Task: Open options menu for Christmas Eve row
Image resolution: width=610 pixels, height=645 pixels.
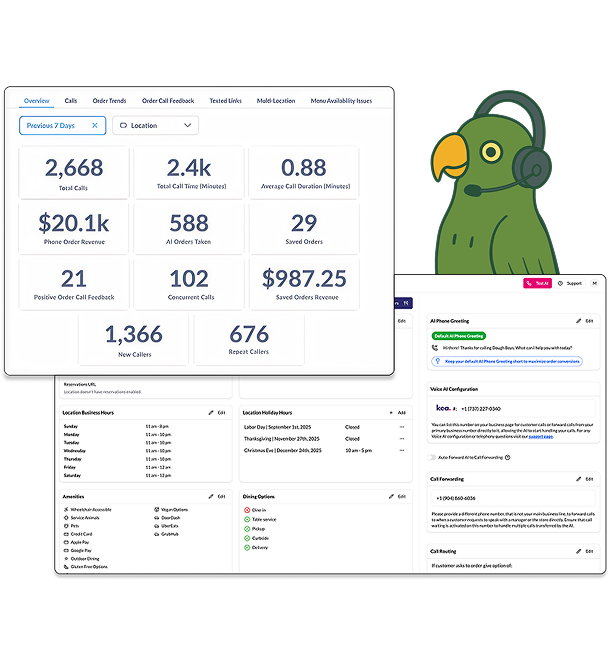Action: point(402,450)
